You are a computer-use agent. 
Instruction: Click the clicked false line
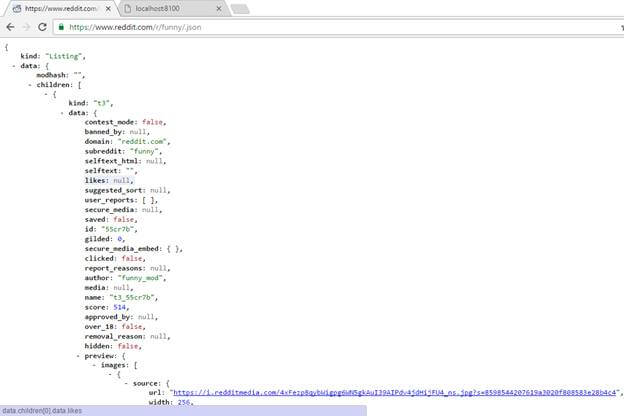click(x=115, y=258)
